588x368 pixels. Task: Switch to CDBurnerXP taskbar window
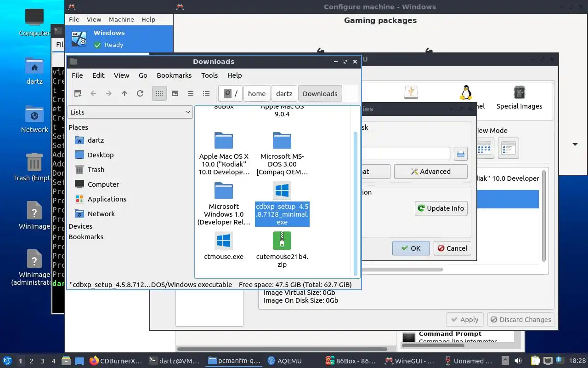(116, 361)
